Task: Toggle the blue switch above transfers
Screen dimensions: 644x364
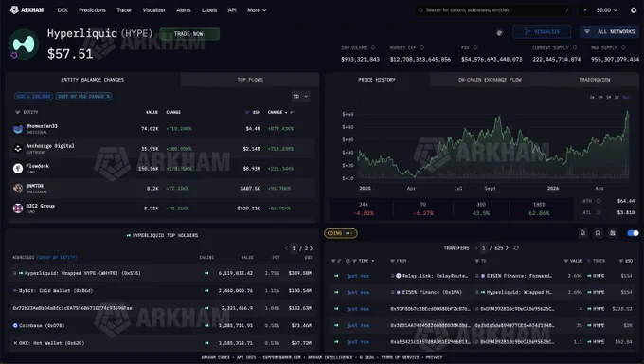Action: (633, 233)
